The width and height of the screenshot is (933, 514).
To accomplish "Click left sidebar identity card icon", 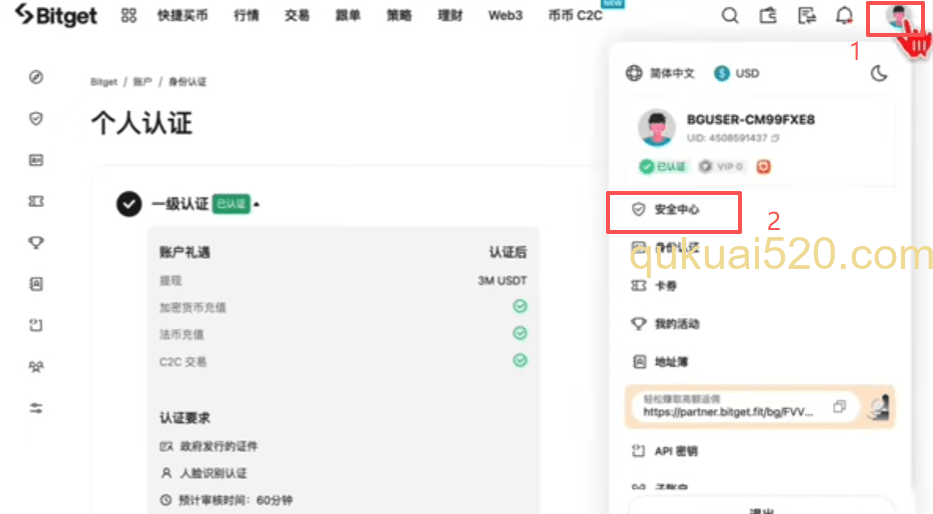I will click(36, 160).
